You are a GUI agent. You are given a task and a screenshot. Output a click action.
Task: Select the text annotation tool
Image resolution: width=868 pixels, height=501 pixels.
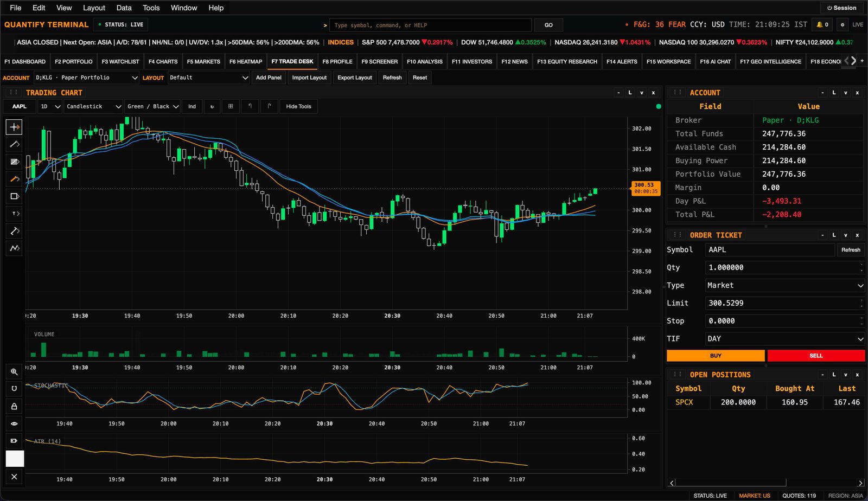[14, 214]
